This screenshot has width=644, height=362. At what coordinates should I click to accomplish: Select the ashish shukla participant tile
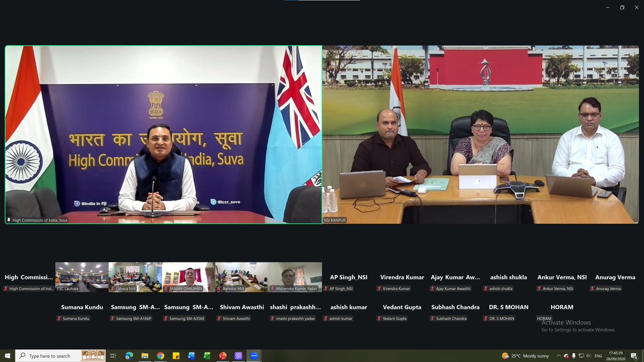click(508, 277)
